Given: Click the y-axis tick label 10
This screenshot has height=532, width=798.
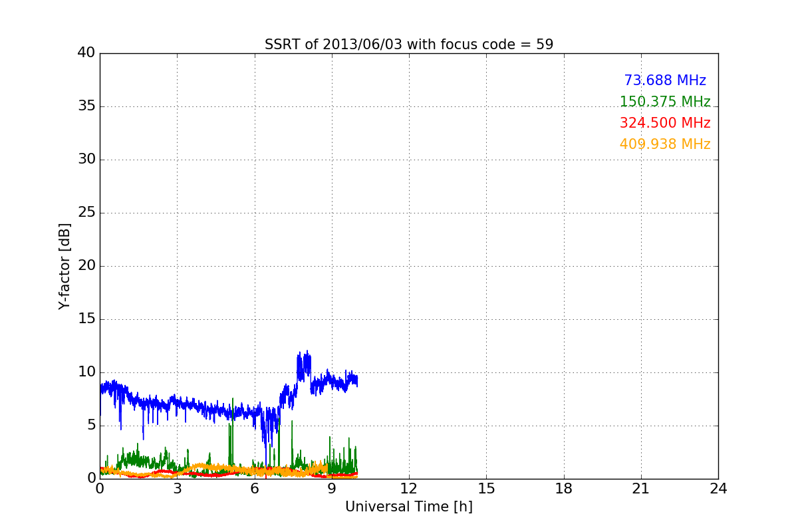Looking at the screenshot, I should [86, 372].
